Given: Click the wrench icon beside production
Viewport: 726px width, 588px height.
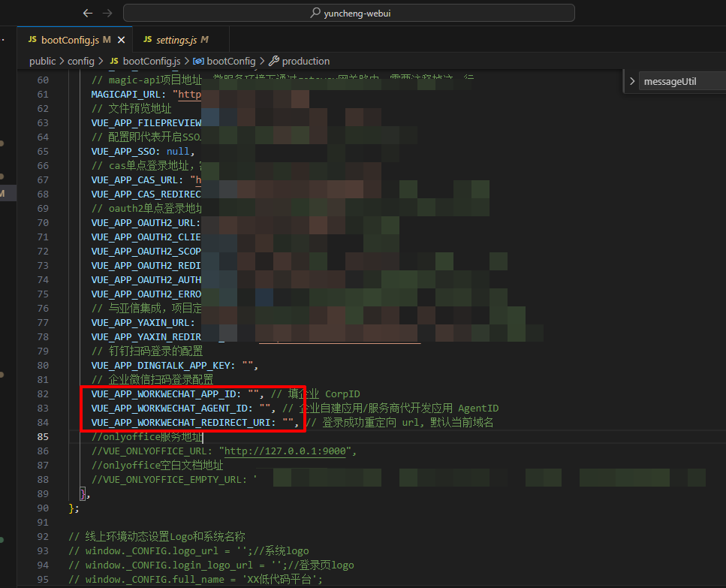Looking at the screenshot, I should [274, 61].
